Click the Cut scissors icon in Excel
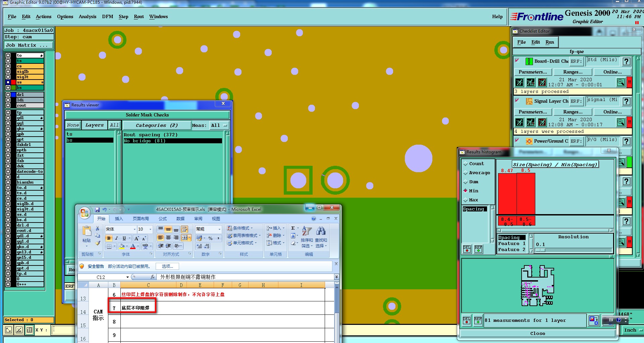 97,229
